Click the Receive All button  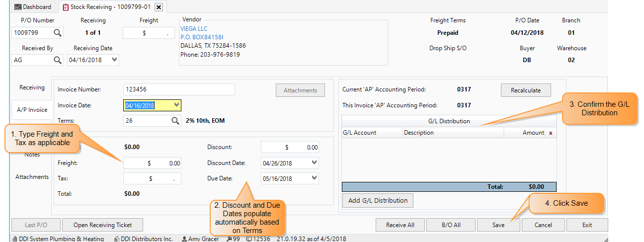click(x=400, y=225)
